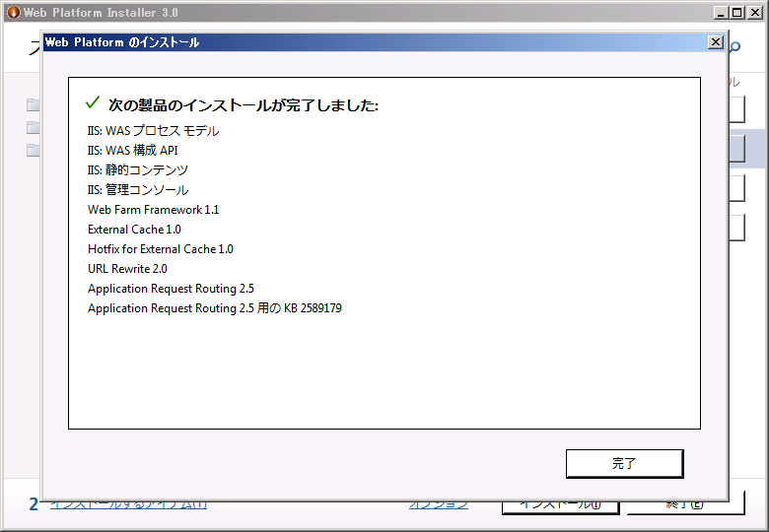Image resolution: width=769 pixels, height=532 pixels.
Task: Select the text "URL Rewrite 2.0"
Action: tap(127, 268)
